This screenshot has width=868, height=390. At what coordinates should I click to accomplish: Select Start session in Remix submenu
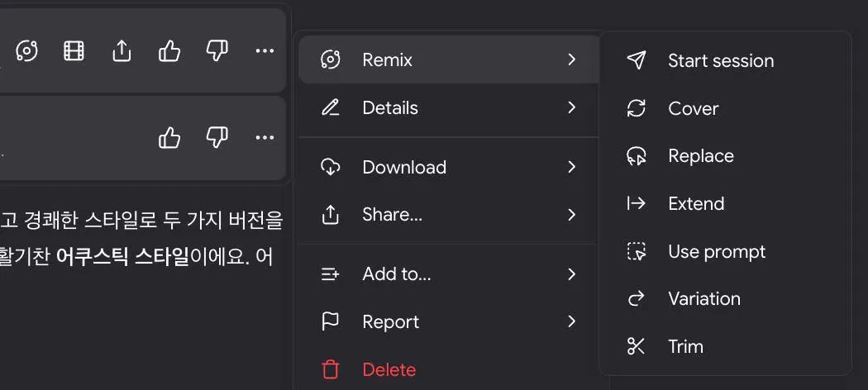point(725,60)
